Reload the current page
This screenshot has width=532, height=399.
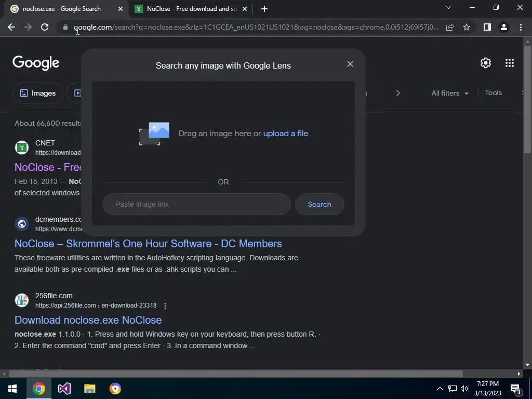click(x=45, y=27)
